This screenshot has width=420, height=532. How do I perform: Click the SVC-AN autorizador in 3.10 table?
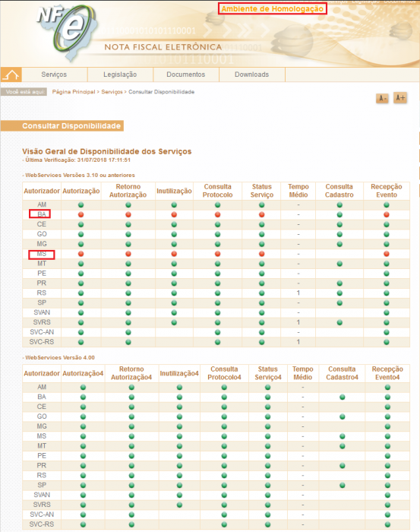42,332
